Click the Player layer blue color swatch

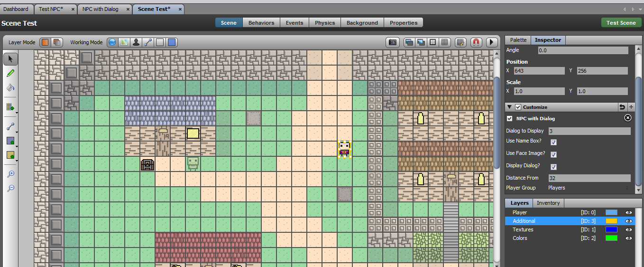pos(611,212)
